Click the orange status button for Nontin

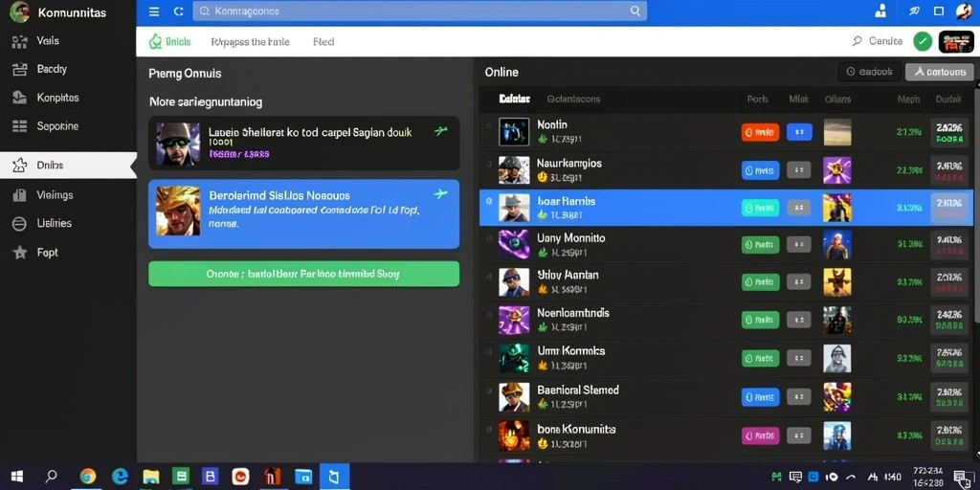click(760, 132)
